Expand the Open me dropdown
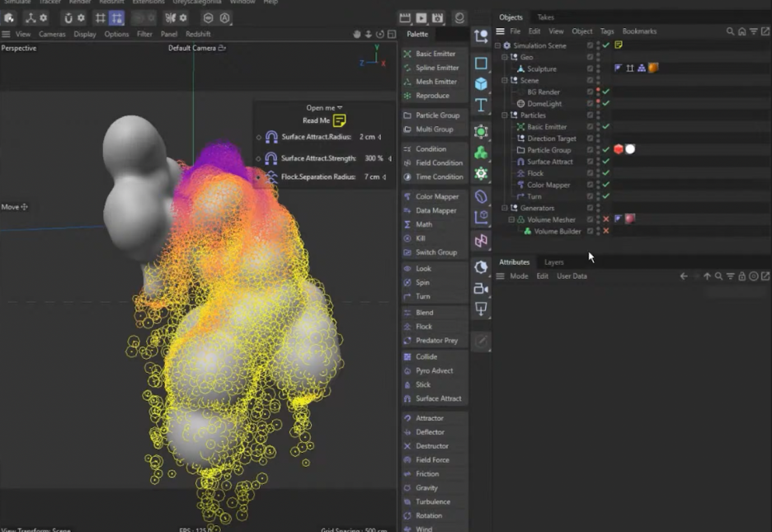The image size is (772, 532). pyautogui.click(x=324, y=108)
